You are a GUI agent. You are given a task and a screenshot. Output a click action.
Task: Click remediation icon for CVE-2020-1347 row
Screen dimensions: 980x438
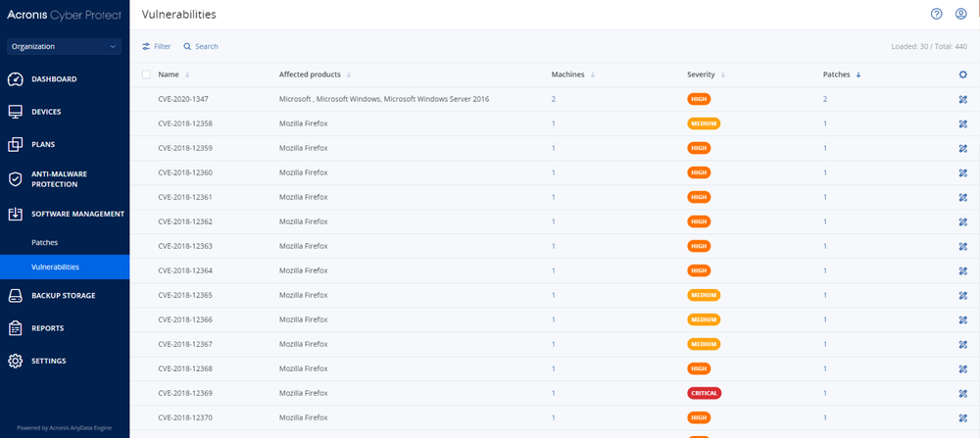(962, 99)
